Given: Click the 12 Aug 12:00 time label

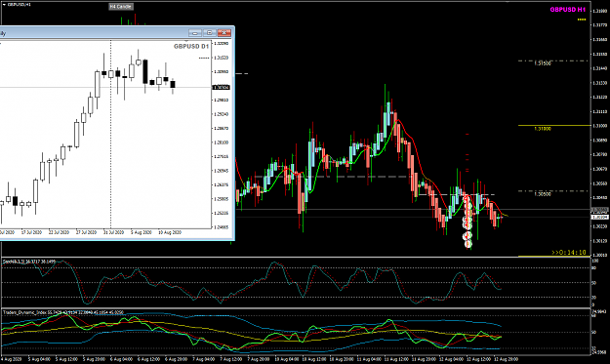Looking at the screenshot, I should point(479,359).
